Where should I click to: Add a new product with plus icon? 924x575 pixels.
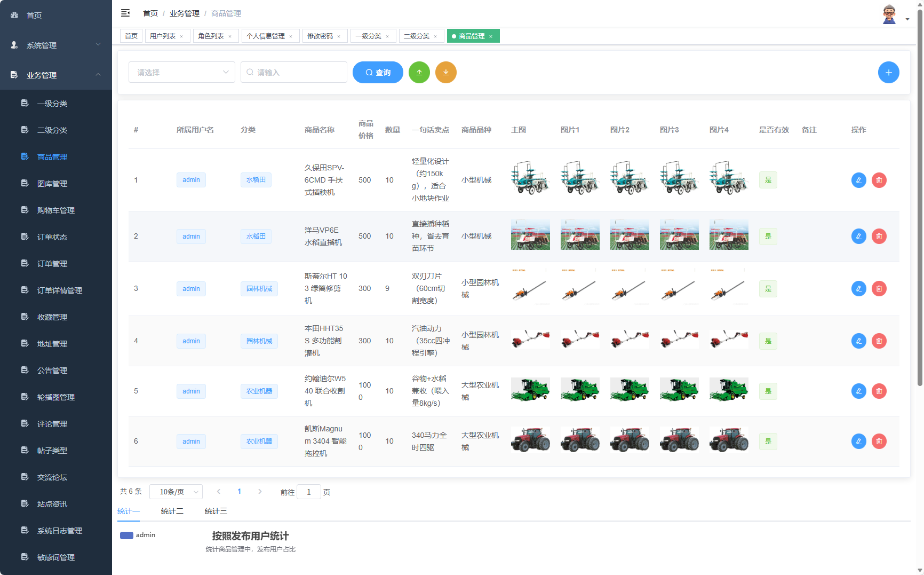pos(889,72)
